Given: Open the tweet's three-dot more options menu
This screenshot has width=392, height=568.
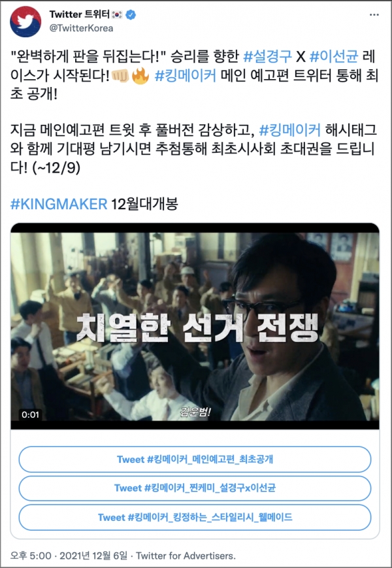Looking at the screenshot, I should click(x=374, y=15).
